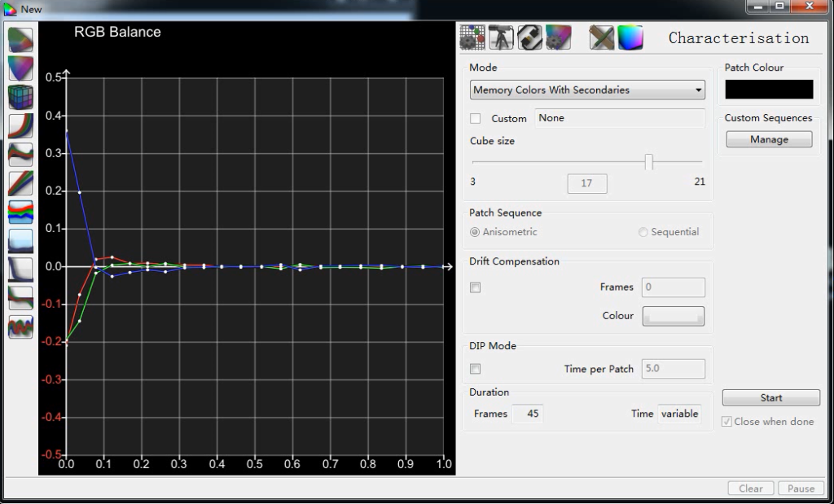
Task: Open the rainbow color cube toolbar icon
Action: tap(630, 37)
